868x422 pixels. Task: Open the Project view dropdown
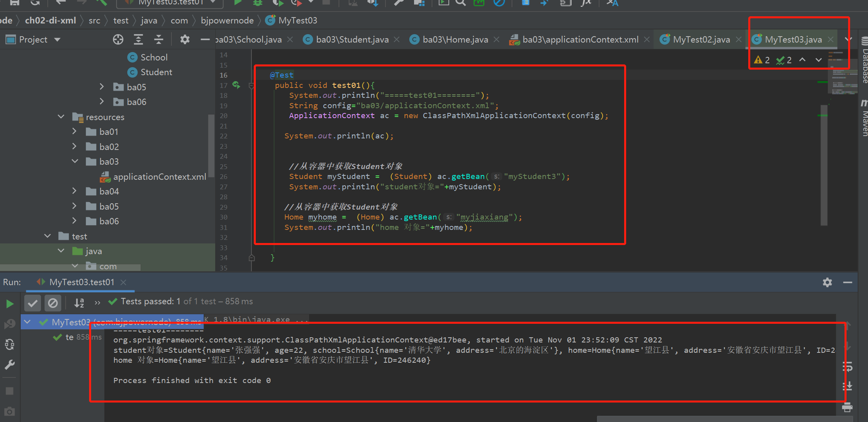[x=57, y=39]
